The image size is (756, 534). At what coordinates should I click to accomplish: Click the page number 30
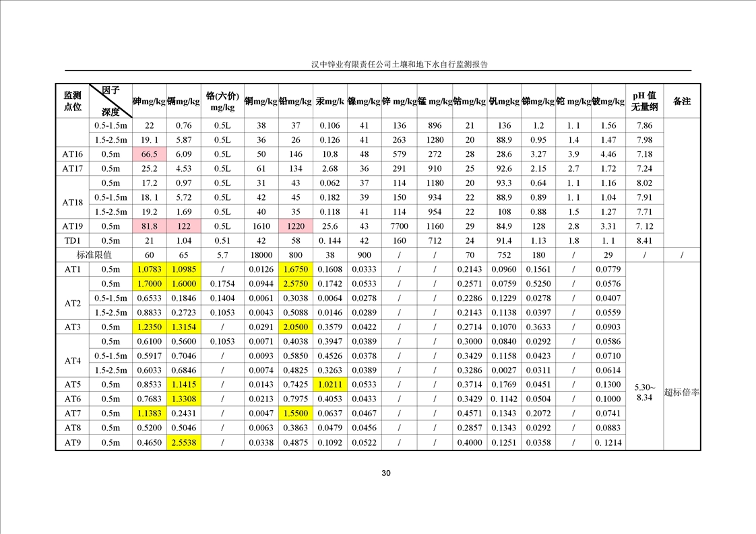click(386, 473)
